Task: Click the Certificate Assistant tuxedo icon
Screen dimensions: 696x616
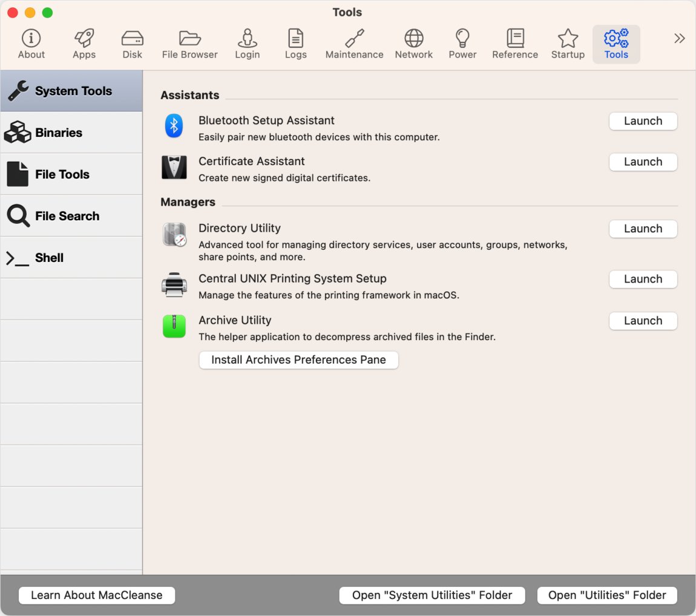Action: click(x=174, y=168)
